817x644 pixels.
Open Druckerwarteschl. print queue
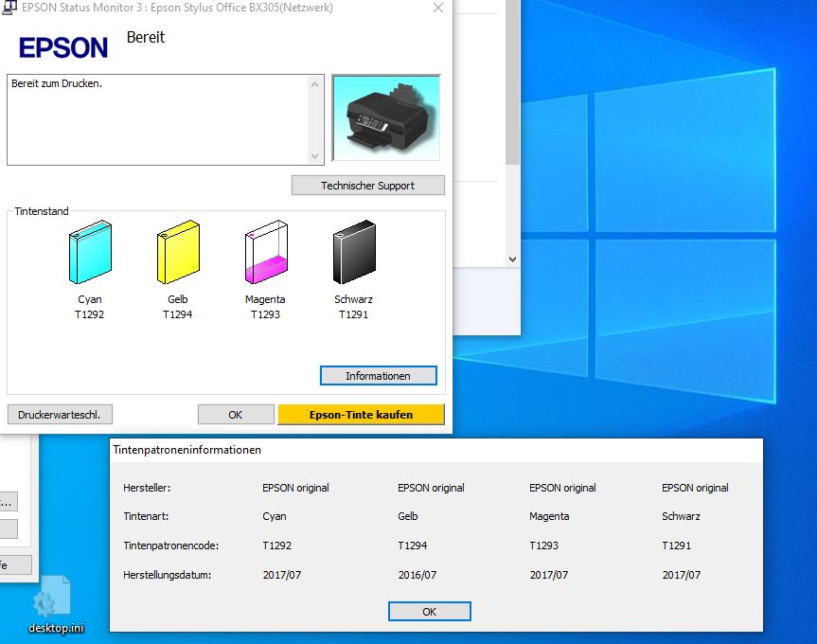pos(60,415)
